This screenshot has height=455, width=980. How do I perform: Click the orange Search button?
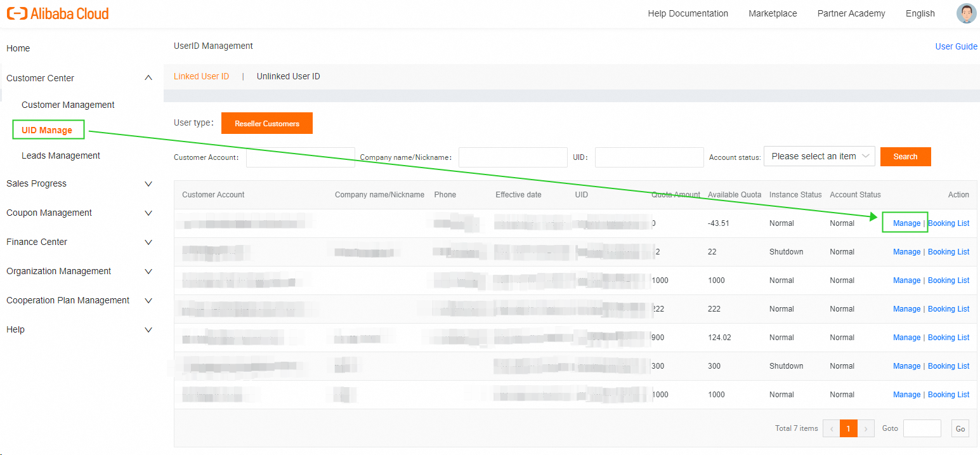click(x=905, y=157)
